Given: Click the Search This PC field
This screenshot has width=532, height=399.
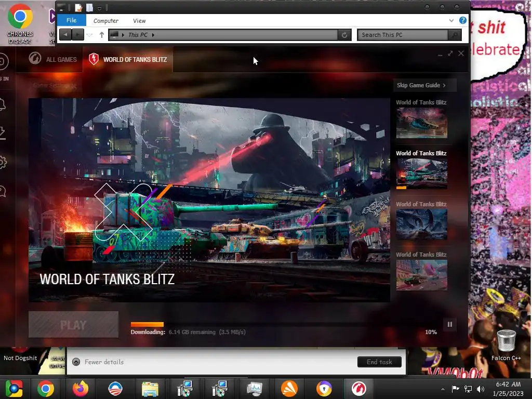Looking at the screenshot, I should pos(403,35).
